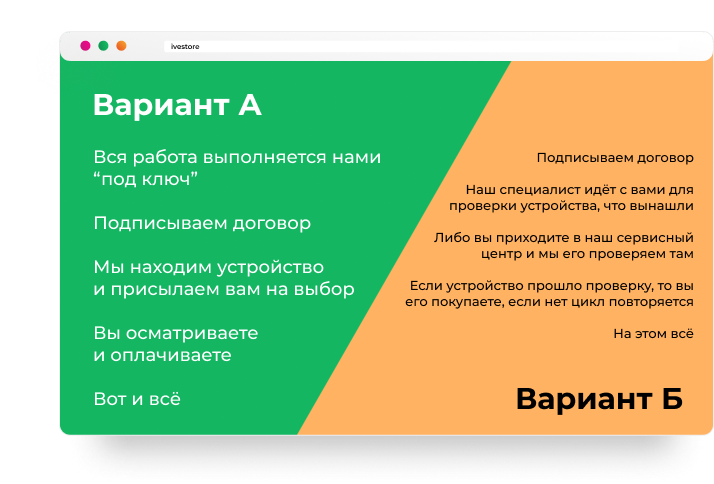The width and height of the screenshot is (714, 484).
Task: Click the 'Вариант А' heading
Action: [177, 105]
